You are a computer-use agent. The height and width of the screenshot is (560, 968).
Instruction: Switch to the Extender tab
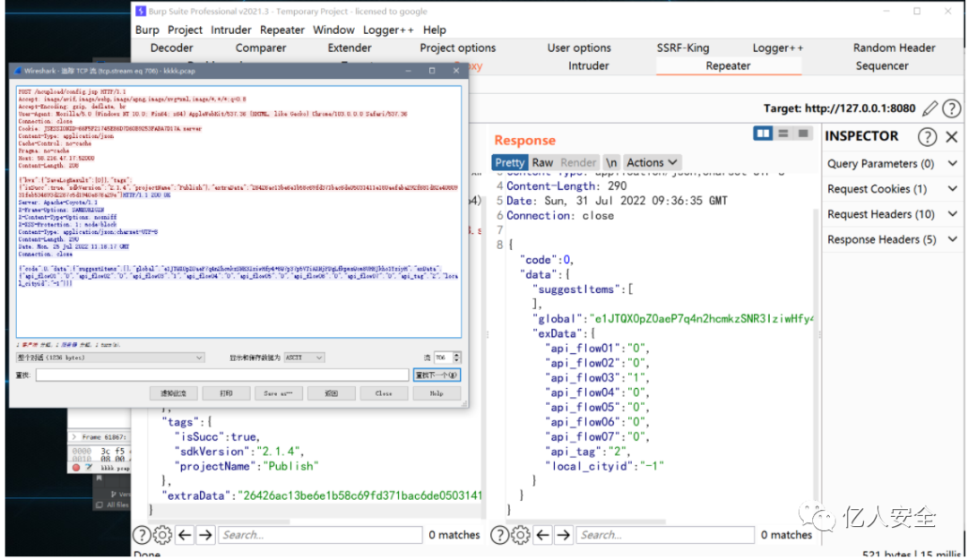[350, 47]
